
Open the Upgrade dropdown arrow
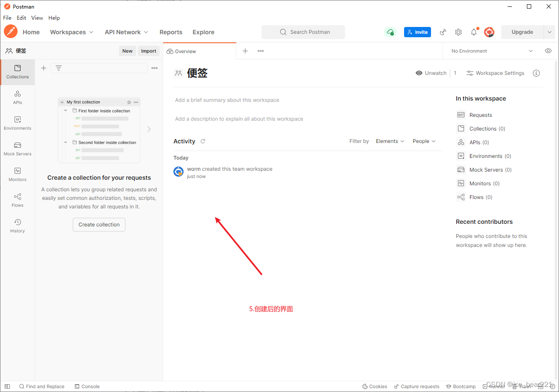(x=549, y=32)
